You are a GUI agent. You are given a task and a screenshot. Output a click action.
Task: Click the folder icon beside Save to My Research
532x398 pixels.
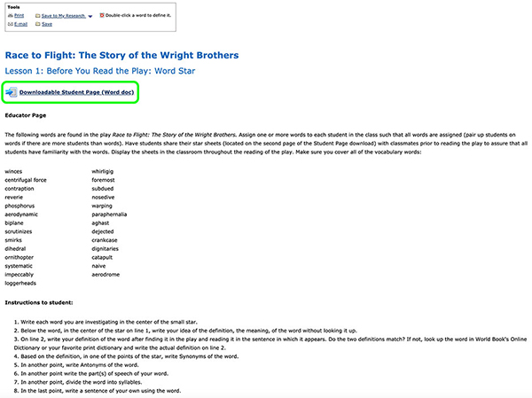coord(37,16)
